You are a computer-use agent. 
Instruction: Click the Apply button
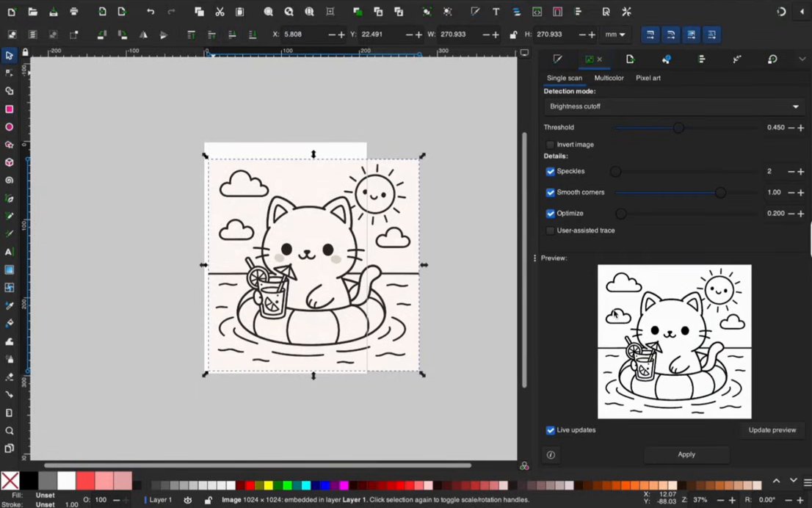[x=686, y=454]
